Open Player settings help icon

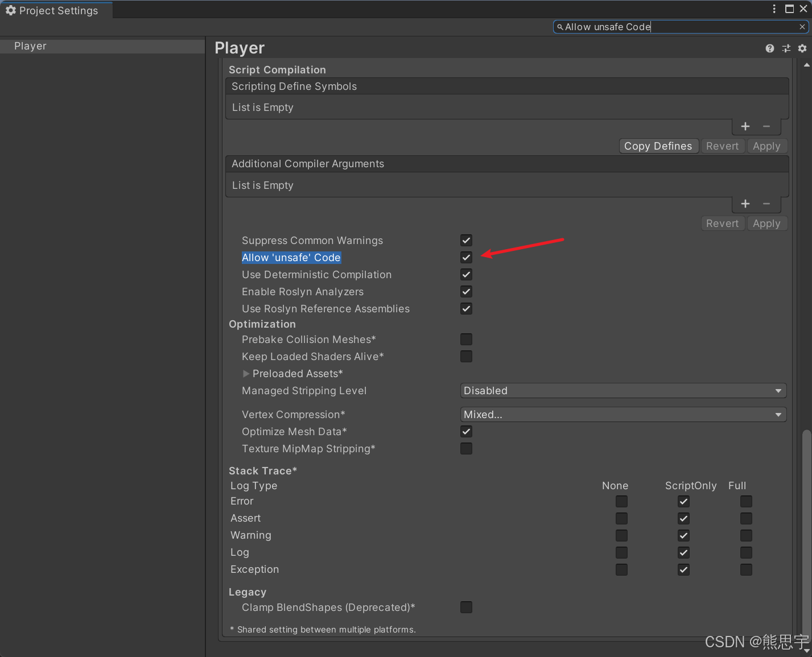(x=769, y=48)
